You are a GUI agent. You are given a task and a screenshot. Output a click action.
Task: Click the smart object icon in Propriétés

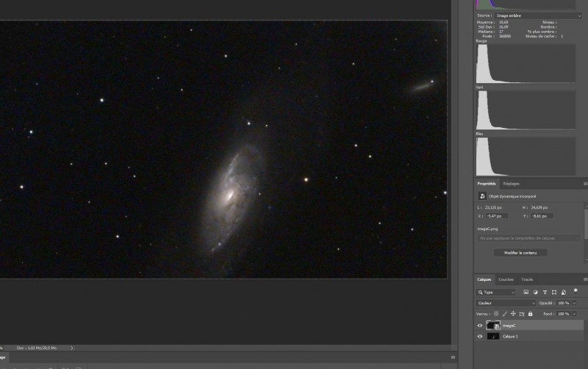point(482,196)
